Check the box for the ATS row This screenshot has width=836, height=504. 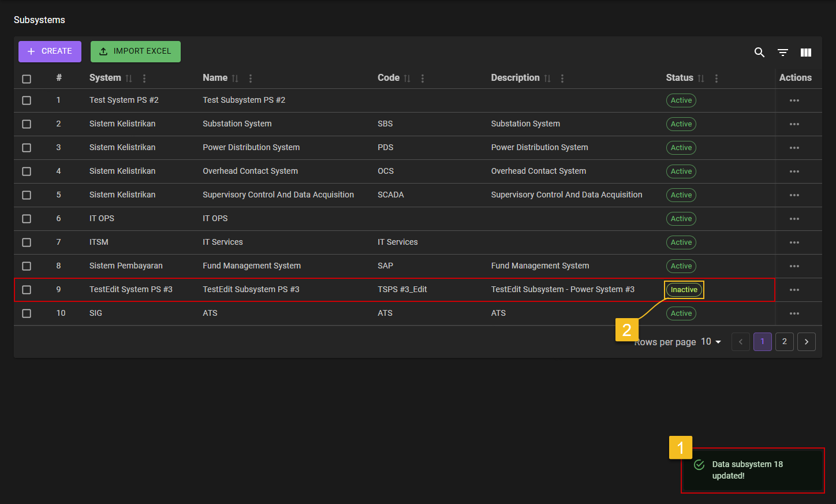[27, 313]
